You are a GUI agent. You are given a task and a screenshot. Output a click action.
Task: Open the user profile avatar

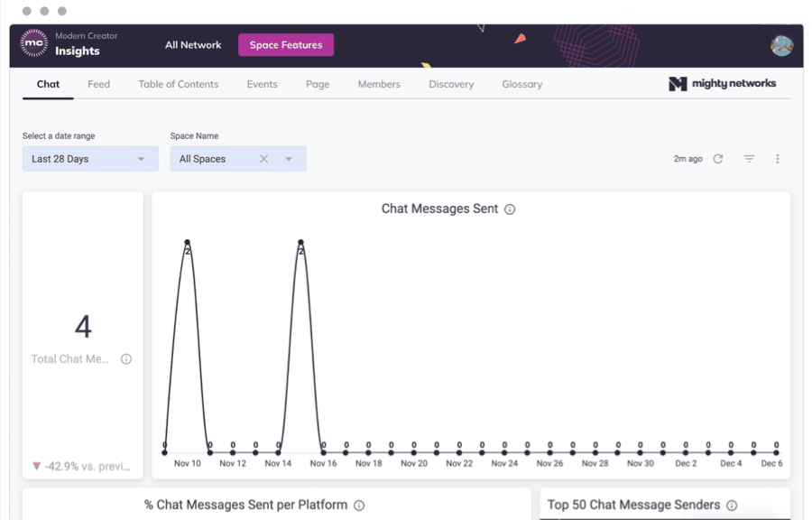781,46
